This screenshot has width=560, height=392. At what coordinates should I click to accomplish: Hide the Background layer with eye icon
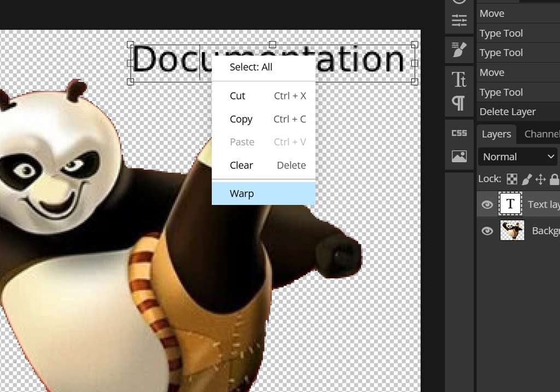(487, 231)
